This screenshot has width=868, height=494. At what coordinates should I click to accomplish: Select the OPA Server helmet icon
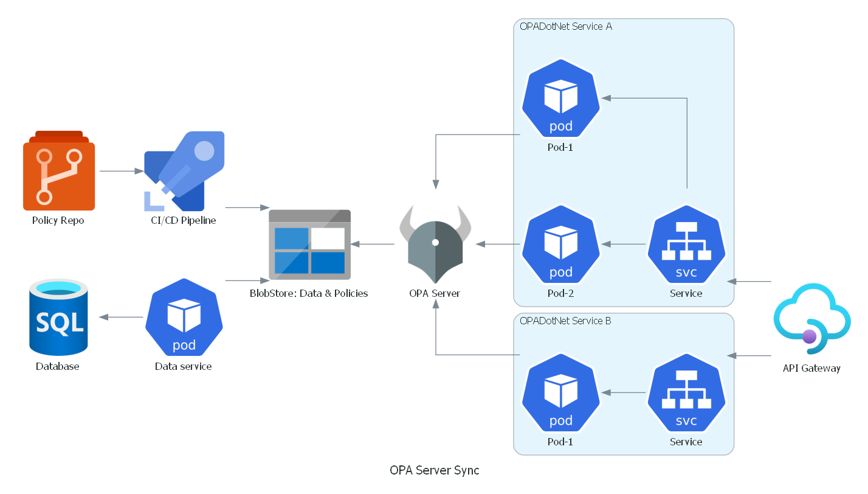(x=435, y=245)
